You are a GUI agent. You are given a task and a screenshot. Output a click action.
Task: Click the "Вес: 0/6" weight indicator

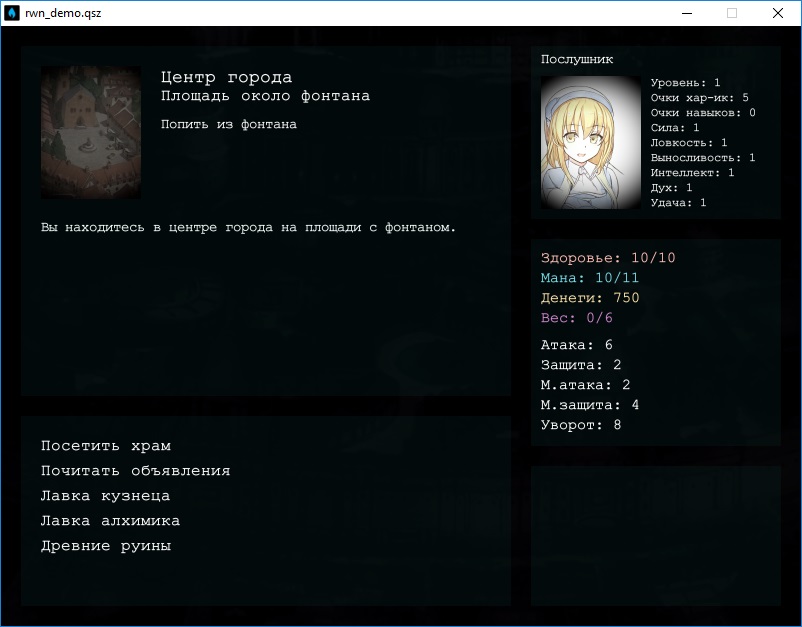pos(576,318)
